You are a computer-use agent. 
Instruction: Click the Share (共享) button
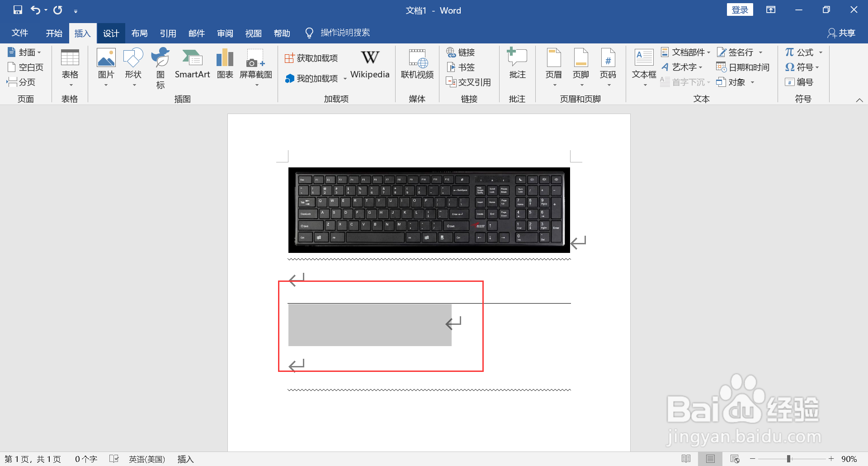pyautogui.click(x=841, y=33)
